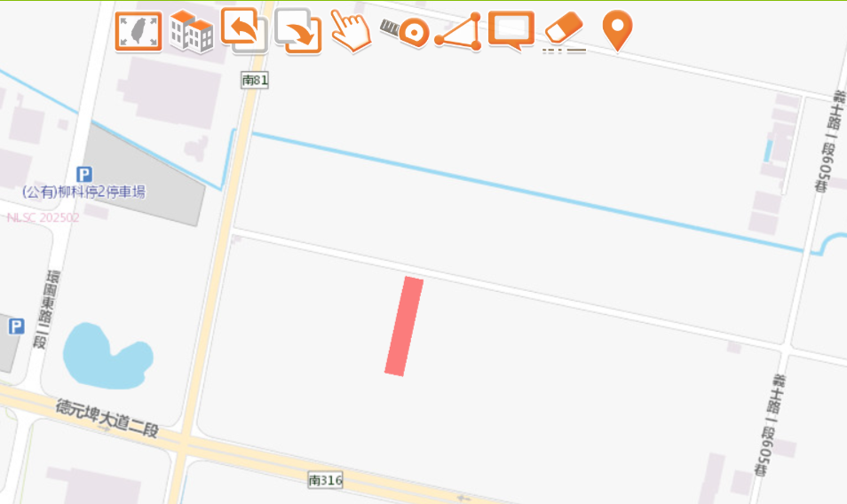Click the 德元埤大道二段 road label
Image resolution: width=847 pixels, height=504 pixels.
tap(107, 418)
